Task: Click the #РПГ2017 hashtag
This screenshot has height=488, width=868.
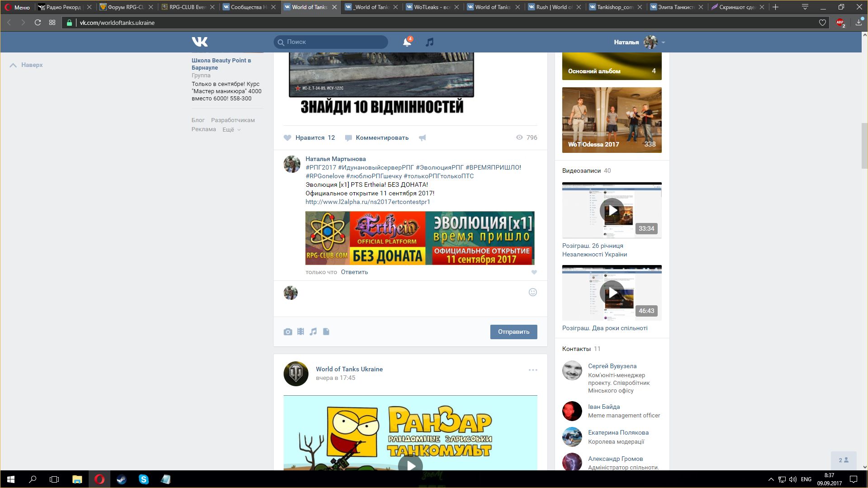Action: tap(321, 167)
